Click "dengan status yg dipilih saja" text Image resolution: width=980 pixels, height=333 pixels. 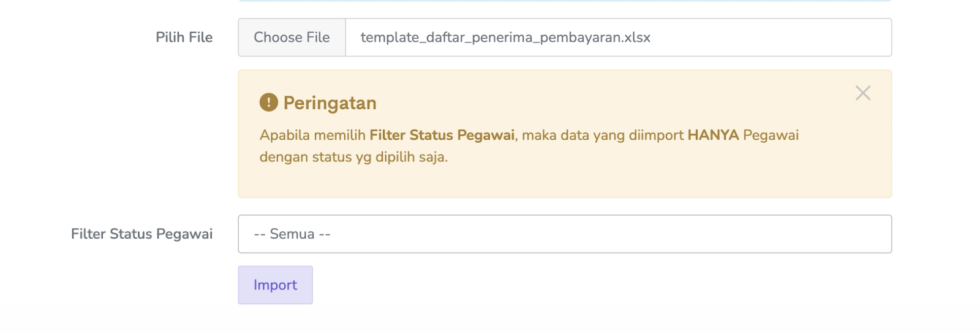coord(353,157)
